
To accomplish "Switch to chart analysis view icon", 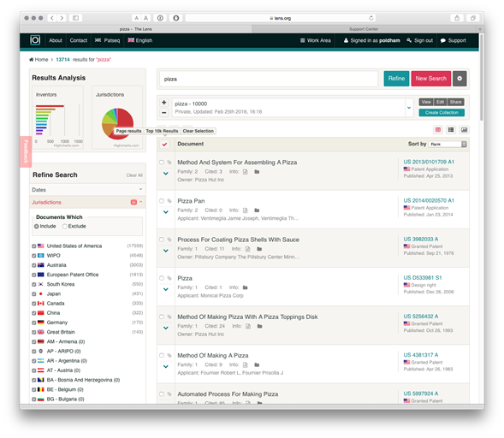I will tap(464, 130).
